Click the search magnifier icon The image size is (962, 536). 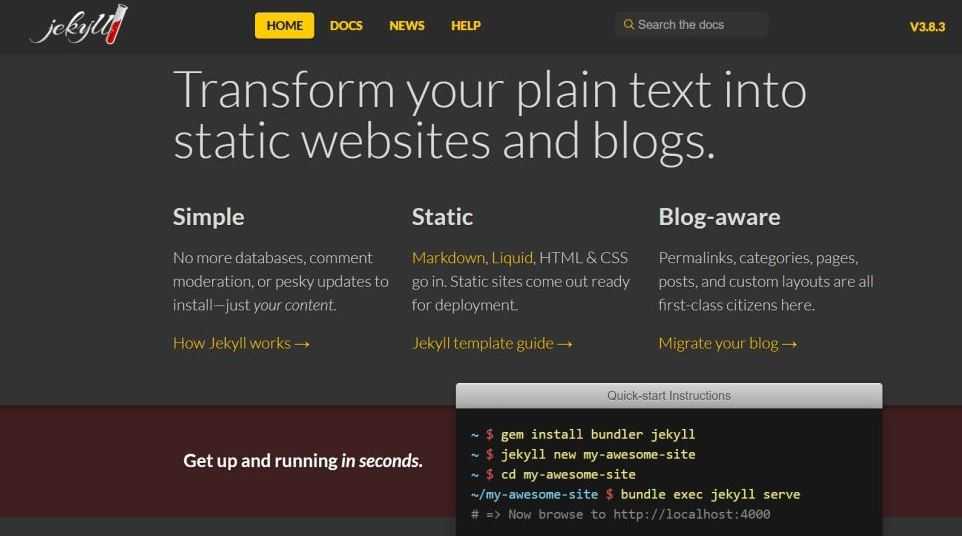click(628, 25)
